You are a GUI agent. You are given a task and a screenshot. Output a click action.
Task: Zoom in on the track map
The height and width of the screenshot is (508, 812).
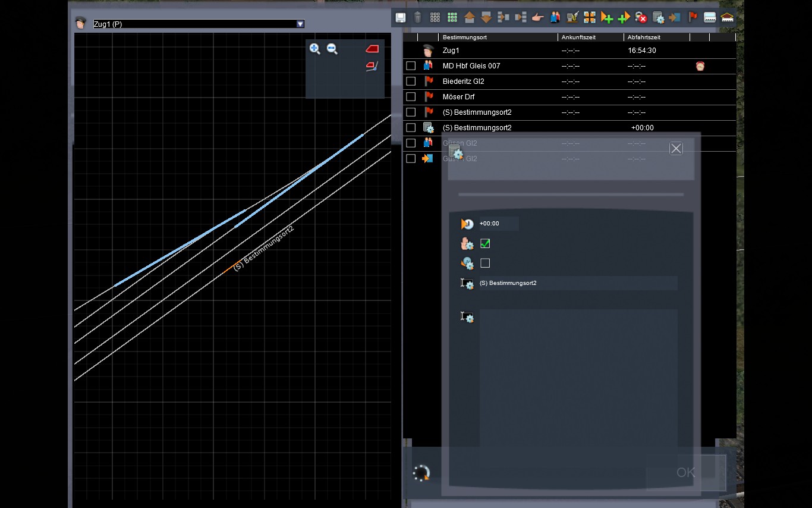coord(315,49)
